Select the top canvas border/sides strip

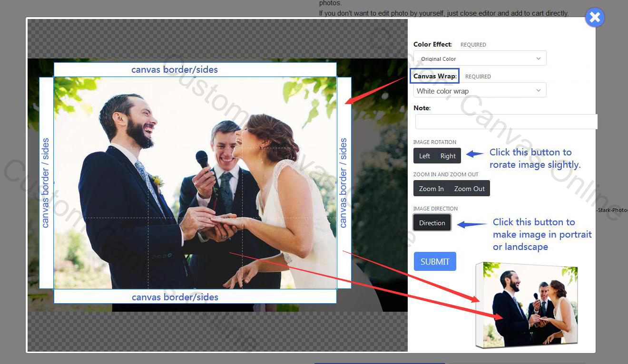pos(195,70)
